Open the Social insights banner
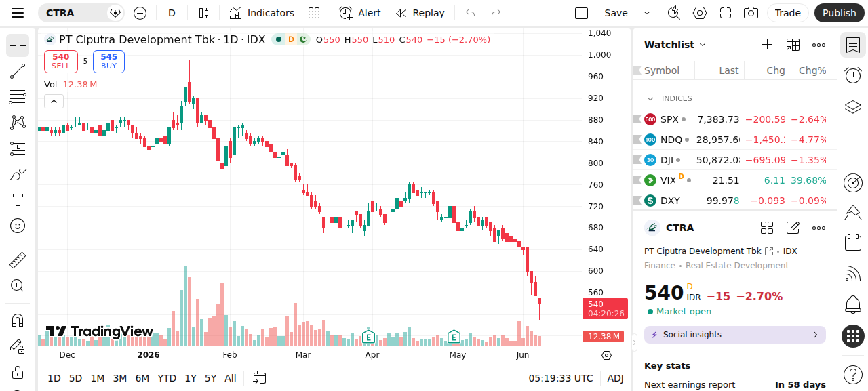 [x=735, y=335]
